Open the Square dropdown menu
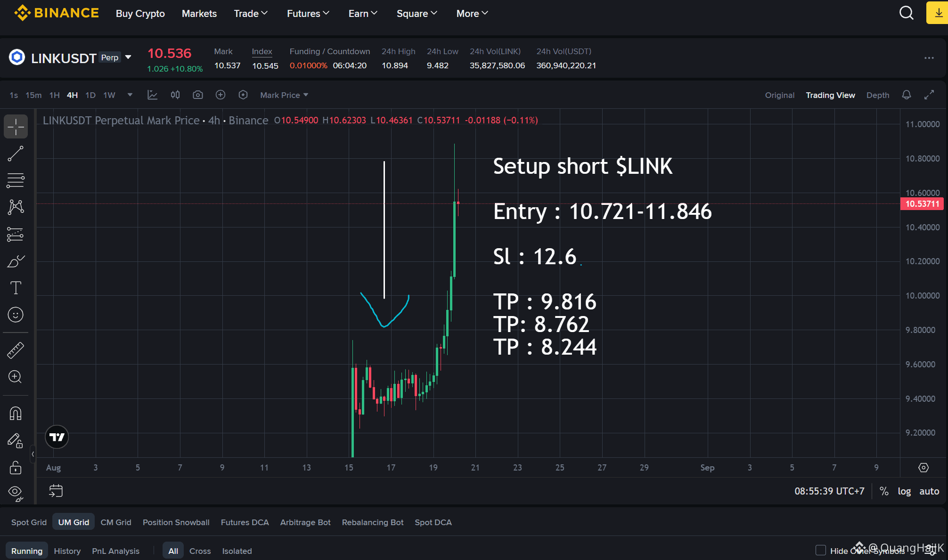This screenshot has height=560, width=948. (417, 14)
